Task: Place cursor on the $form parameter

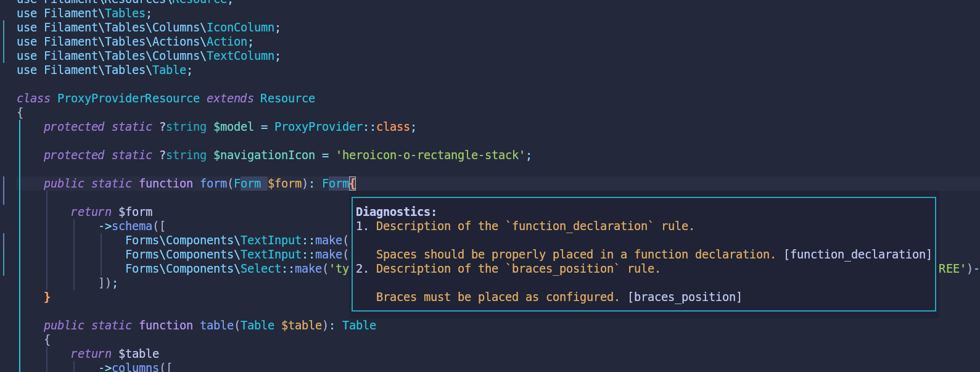Action: (284, 184)
